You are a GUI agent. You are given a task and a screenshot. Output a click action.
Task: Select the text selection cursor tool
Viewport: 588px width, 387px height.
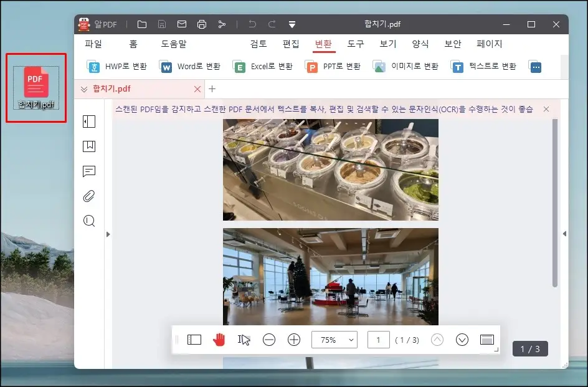[244, 340]
